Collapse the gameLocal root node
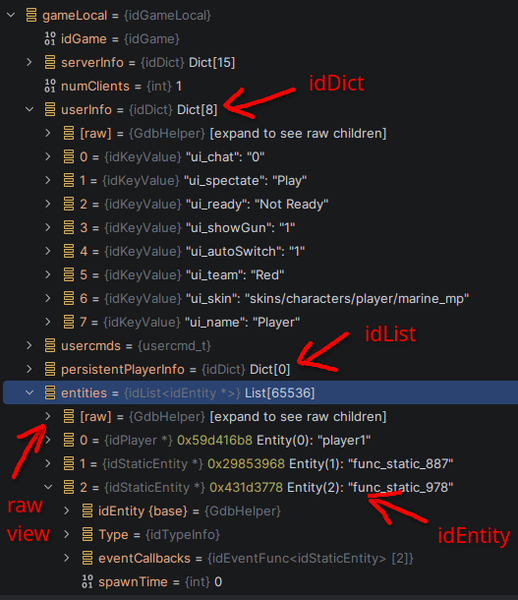518x600 pixels. coord(11,15)
